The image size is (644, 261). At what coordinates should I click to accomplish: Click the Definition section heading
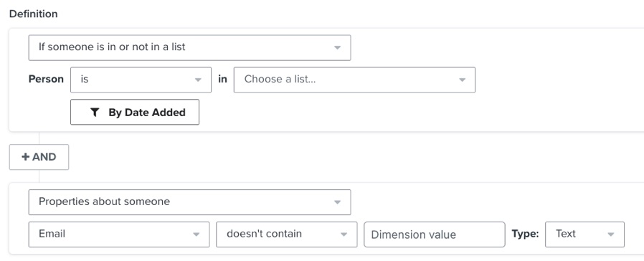click(x=33, y=14)
